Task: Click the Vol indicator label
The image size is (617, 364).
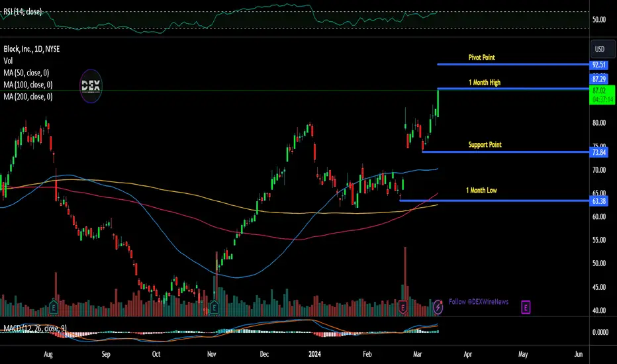Action: click(8, 61)
